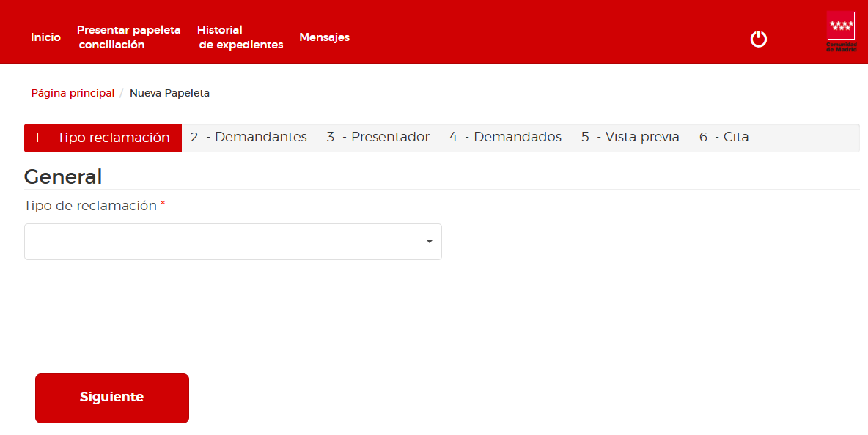Open the Cita step tab
The image size is (868, 435).
tap(723, 137)
